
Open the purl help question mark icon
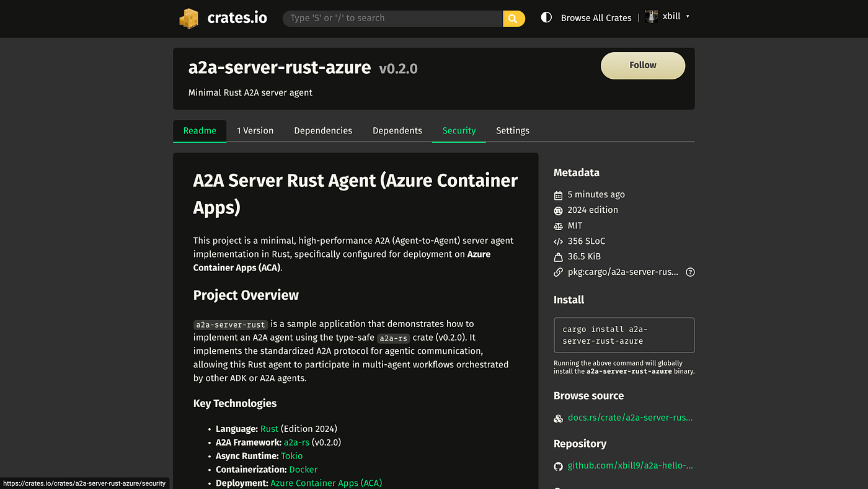click(x=690, y=272)
